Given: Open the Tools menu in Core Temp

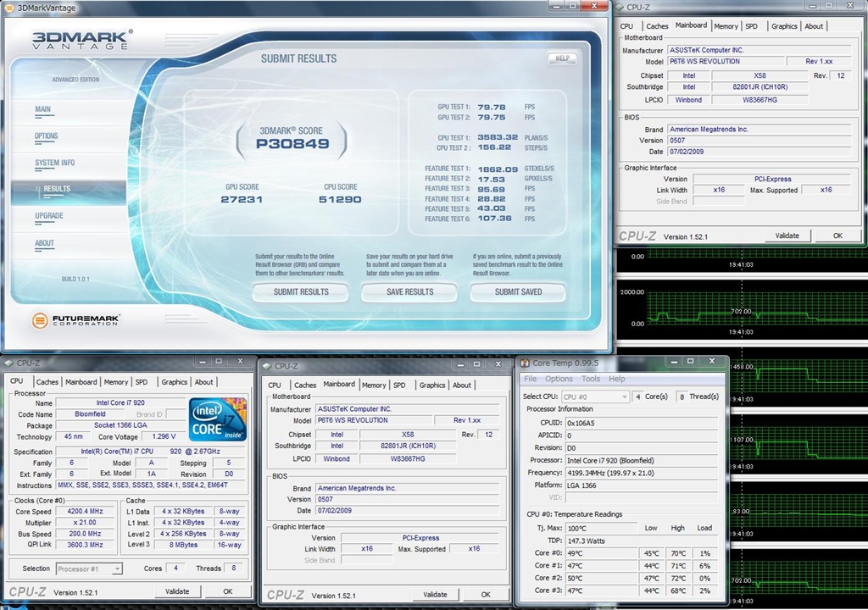Looking at the screenshot, I should click(591, 379).
